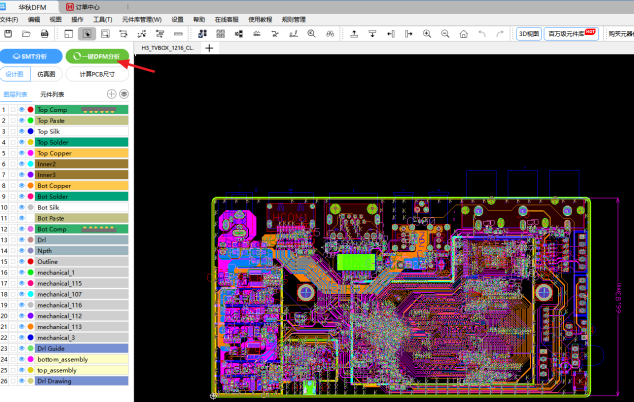This screenshot has width=634, height=402.
Task: Click the upward arrow layer icon
Action: point(354,34)
